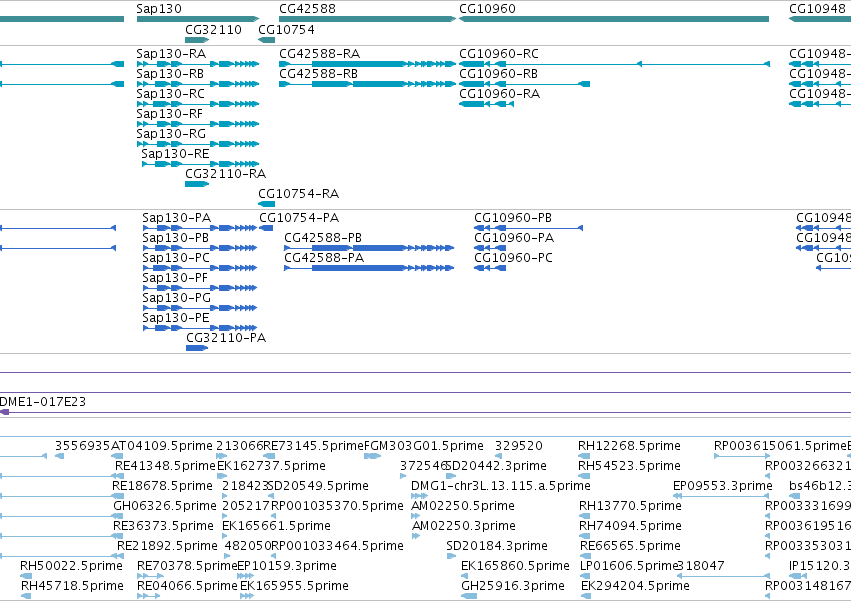Click the Sap130-PA protein label
This screenshot has height=601, width=851.
(x=176, y=218)
